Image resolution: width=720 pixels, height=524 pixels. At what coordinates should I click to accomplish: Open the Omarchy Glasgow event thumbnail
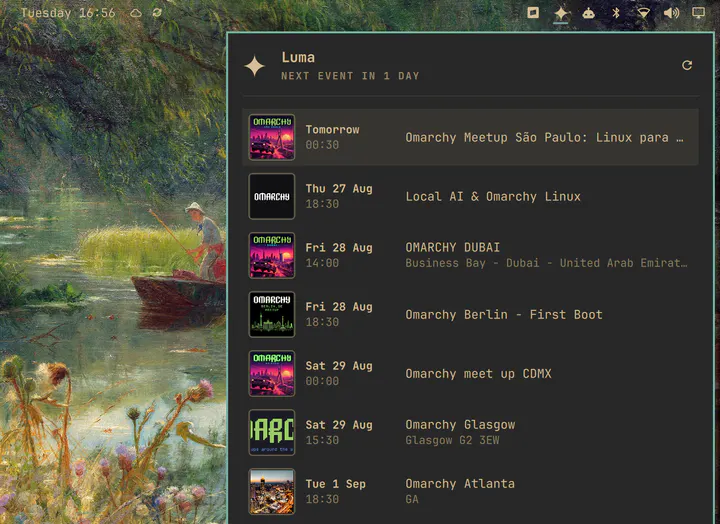pyautogui.click(x=272, y=432)
